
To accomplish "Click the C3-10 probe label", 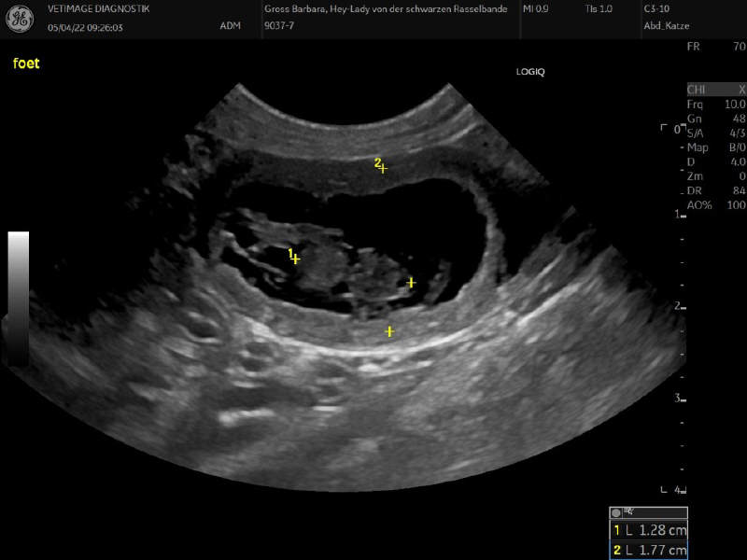I will [656, 8].
